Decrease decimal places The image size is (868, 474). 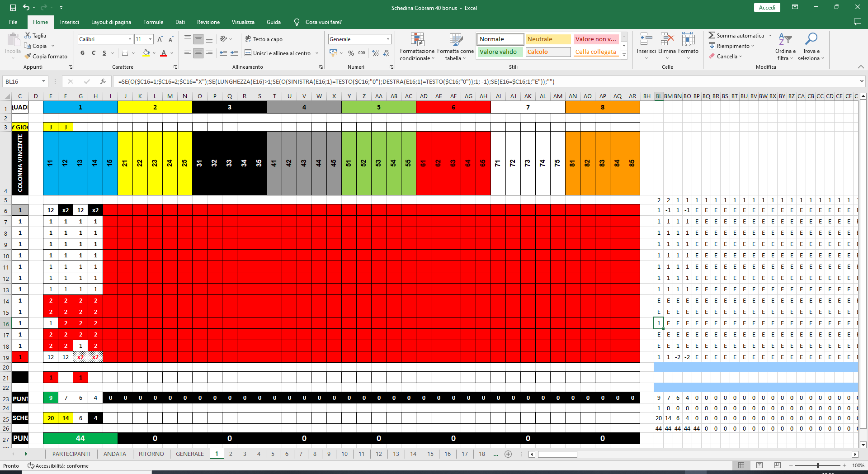[386, 53]
